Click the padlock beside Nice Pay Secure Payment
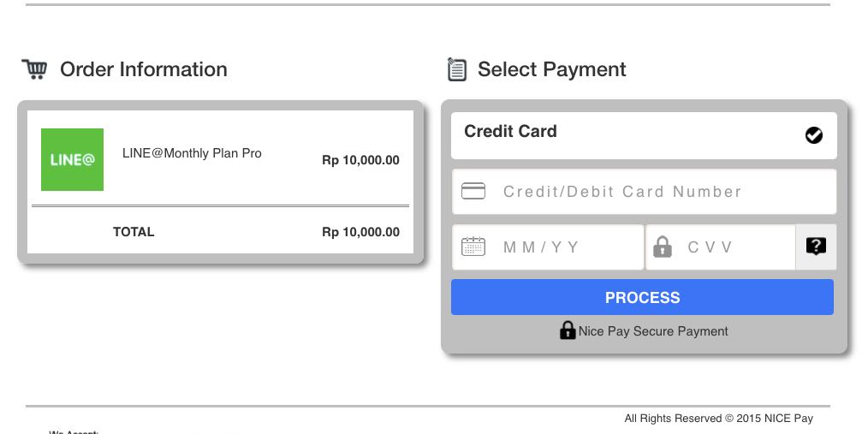Image resolution: width=868 pixels, height=434 pixels. [567, 330]
